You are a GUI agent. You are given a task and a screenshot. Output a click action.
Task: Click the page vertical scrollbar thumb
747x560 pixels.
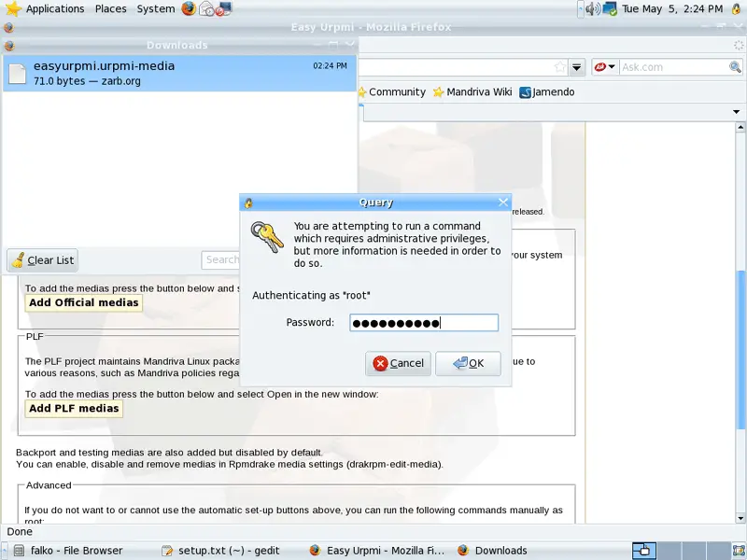click(x=740, y=348)
